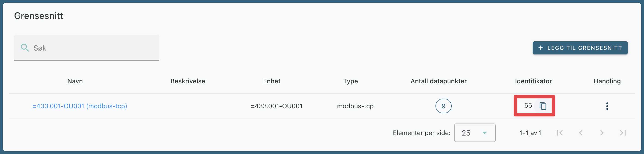Go to the next page
The width and height of the screenshot is (644, 154).
tap(602, 133)
